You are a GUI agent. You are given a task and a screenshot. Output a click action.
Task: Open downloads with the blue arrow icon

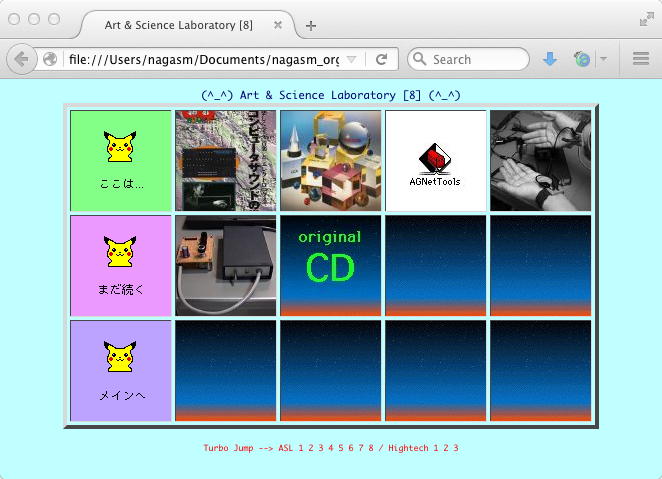coord(550,59)
